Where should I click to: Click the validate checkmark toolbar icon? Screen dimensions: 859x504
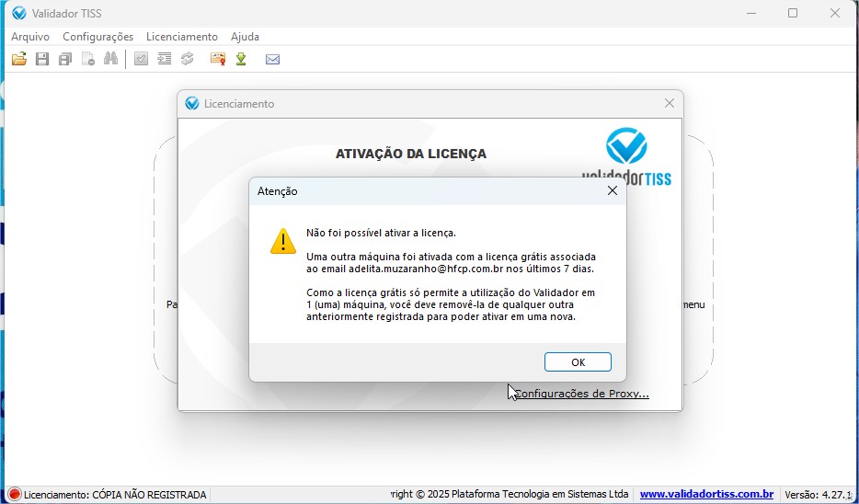click(141, 59)
